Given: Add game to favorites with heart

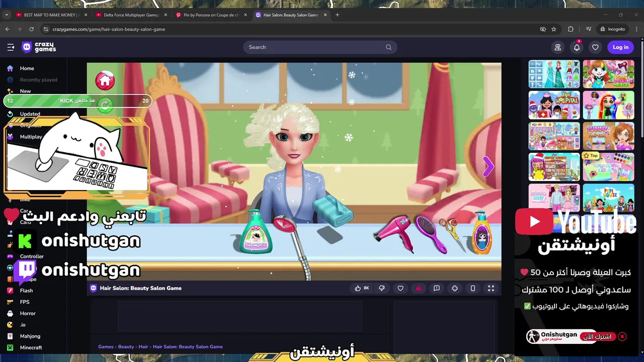Looking at the screenshot, I should pyautogui.click(x=400, y=288).
